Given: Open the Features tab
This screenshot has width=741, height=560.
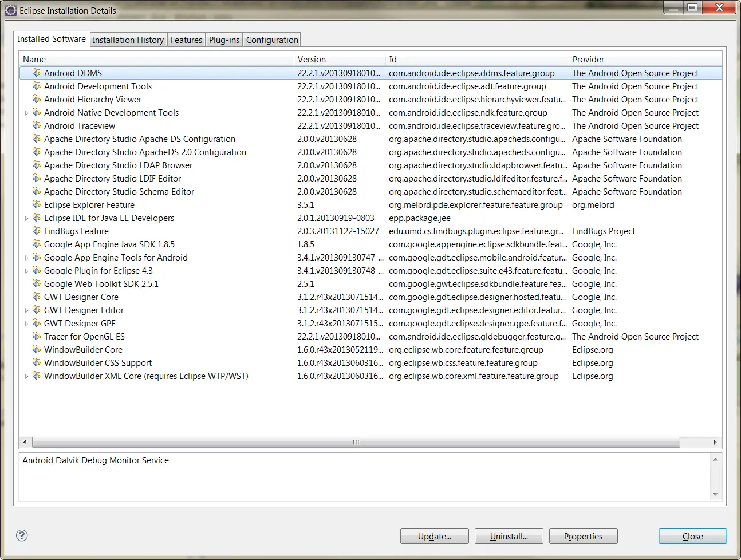Looking at the screenshot, I should 186,40.
